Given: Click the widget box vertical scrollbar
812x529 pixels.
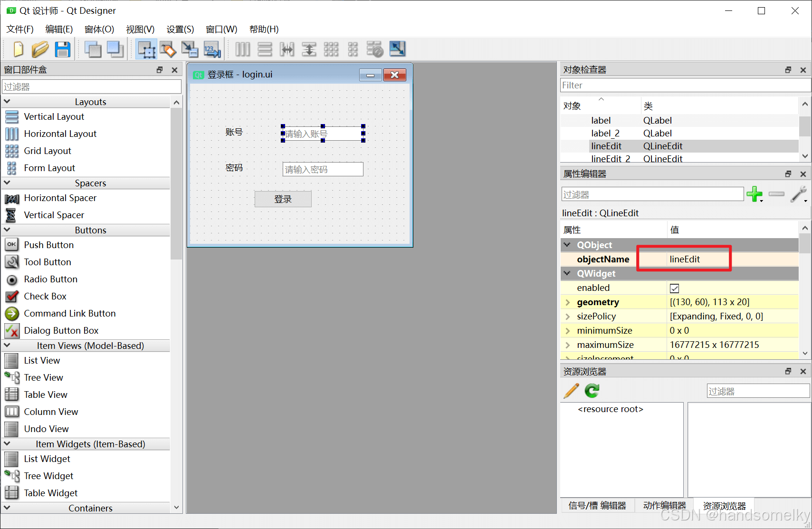Looking at the screenshot, I should [x=176, y=184].
